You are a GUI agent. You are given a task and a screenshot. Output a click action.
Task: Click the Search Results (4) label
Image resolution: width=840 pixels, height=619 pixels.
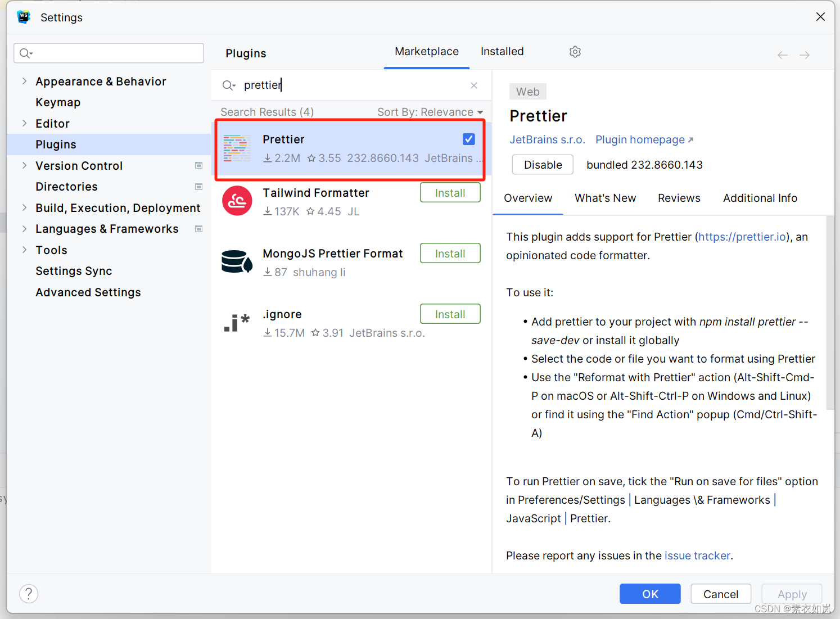(267, 112)
